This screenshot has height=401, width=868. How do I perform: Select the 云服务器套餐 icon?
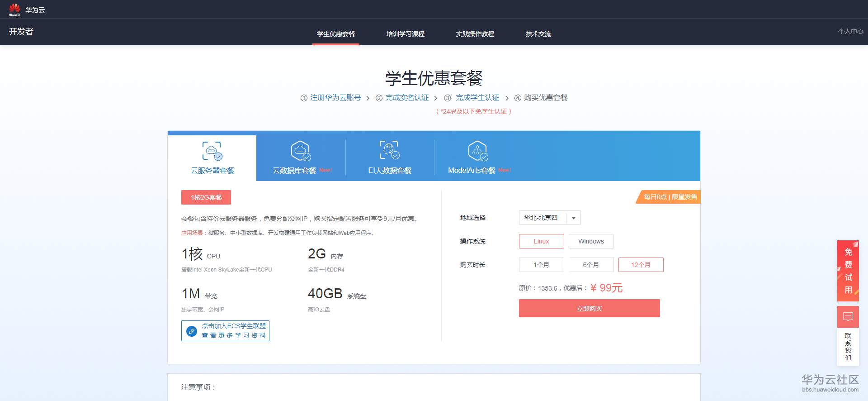(212, 151)
